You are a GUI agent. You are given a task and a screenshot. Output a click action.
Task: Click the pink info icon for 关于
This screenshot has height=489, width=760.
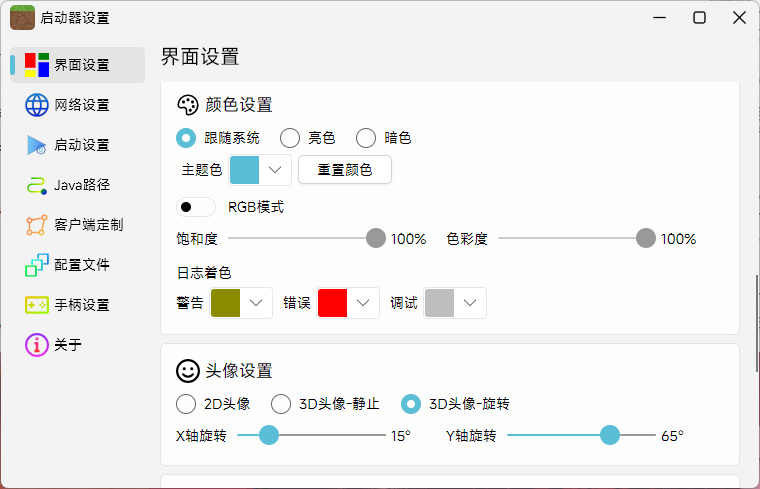37,345
